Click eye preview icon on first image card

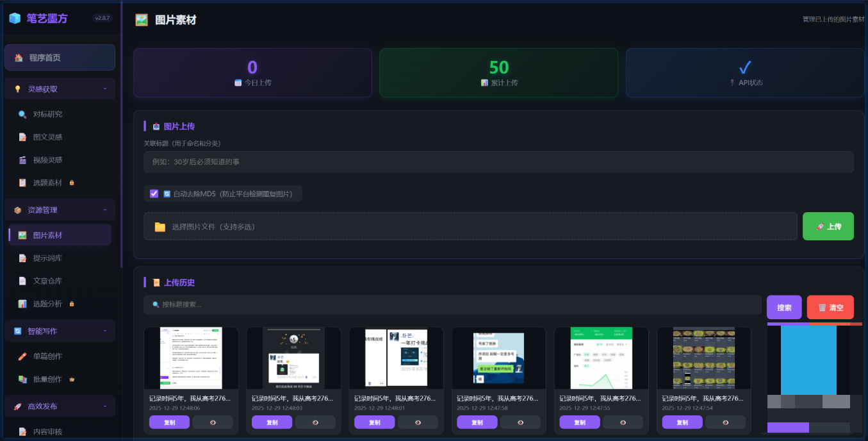(213, 422)
